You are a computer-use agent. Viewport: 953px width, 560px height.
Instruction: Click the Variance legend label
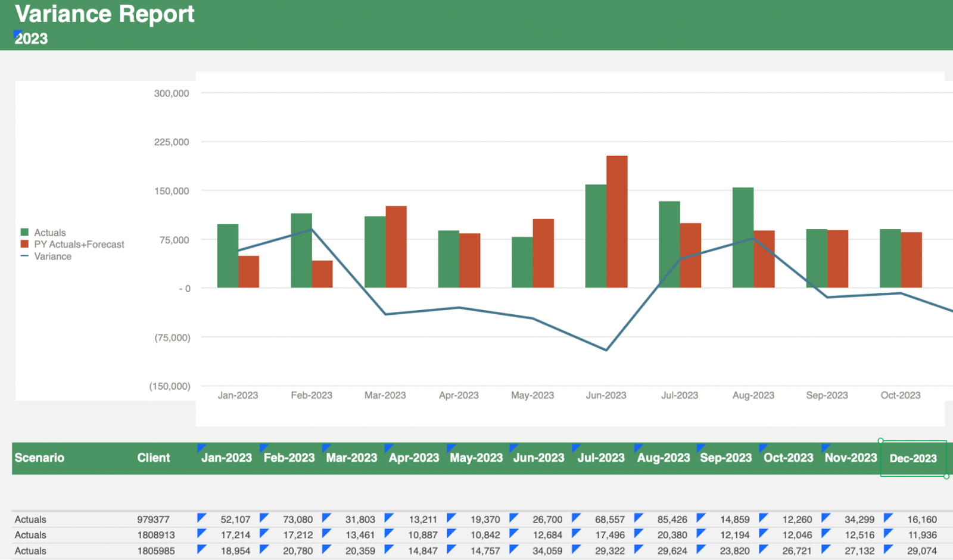coord(52,256)
